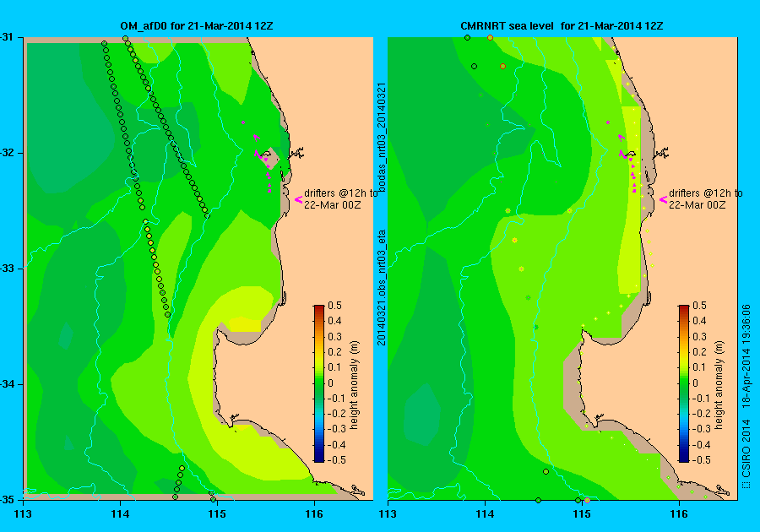This screenshot has height=532, width=760.
Task: Click the red-ringed marker near top of right map
Action: [490, 38]
